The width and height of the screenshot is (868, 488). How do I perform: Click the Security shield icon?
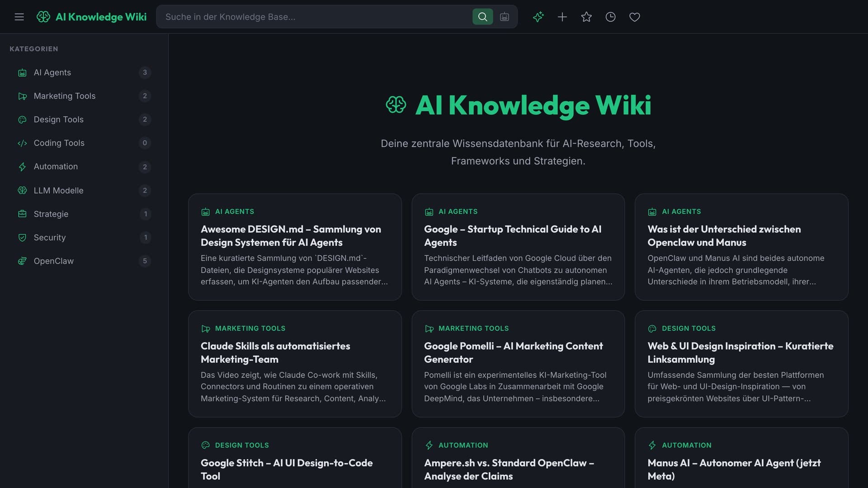point(22,237)
